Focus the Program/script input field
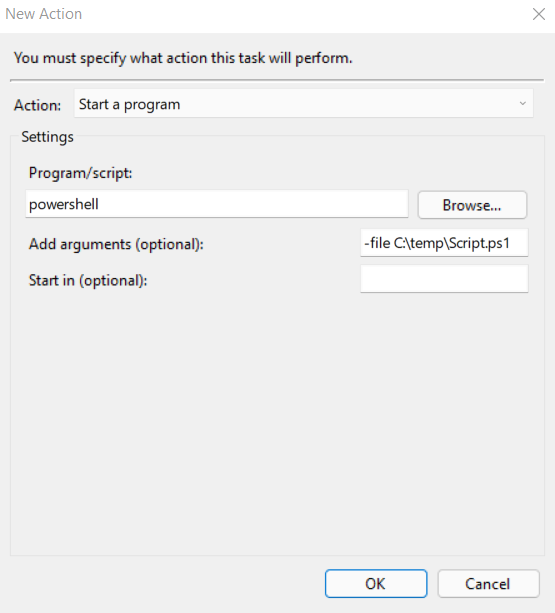This screenshot has height=613, width=555. pyautogui.click(x=217, y=204)
